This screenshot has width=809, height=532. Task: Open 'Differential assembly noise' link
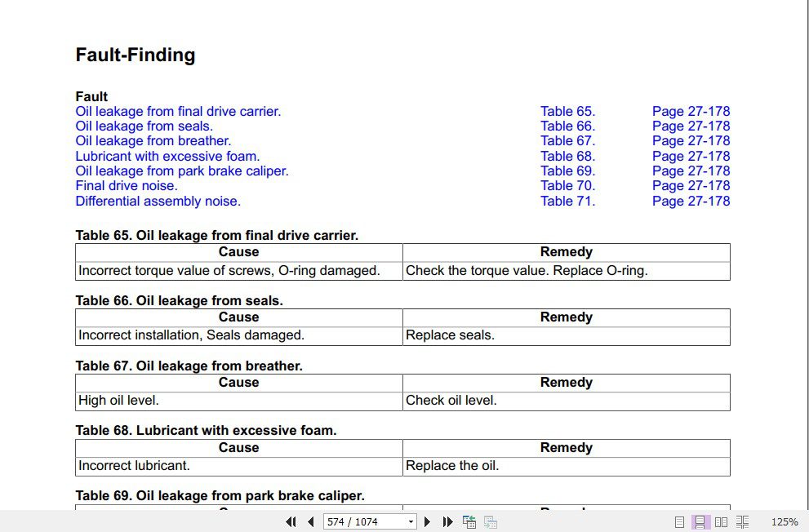coord(158,201)
